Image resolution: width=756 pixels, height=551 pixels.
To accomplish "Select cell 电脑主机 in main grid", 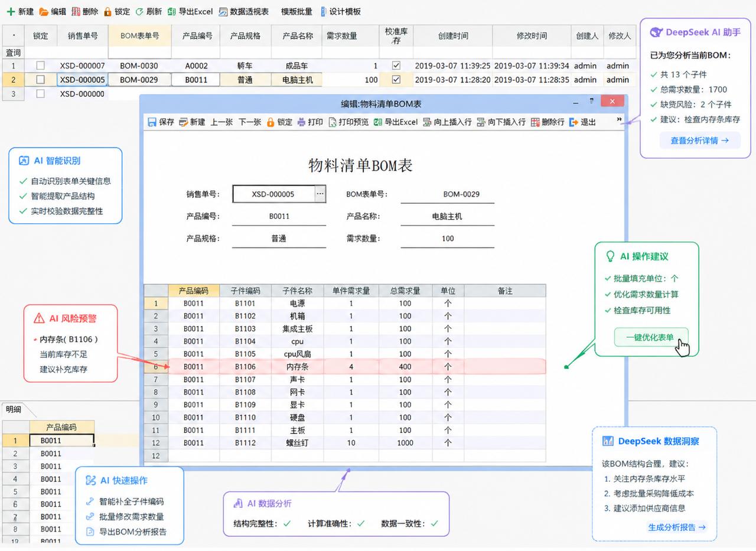I will [x=297, y=80].
